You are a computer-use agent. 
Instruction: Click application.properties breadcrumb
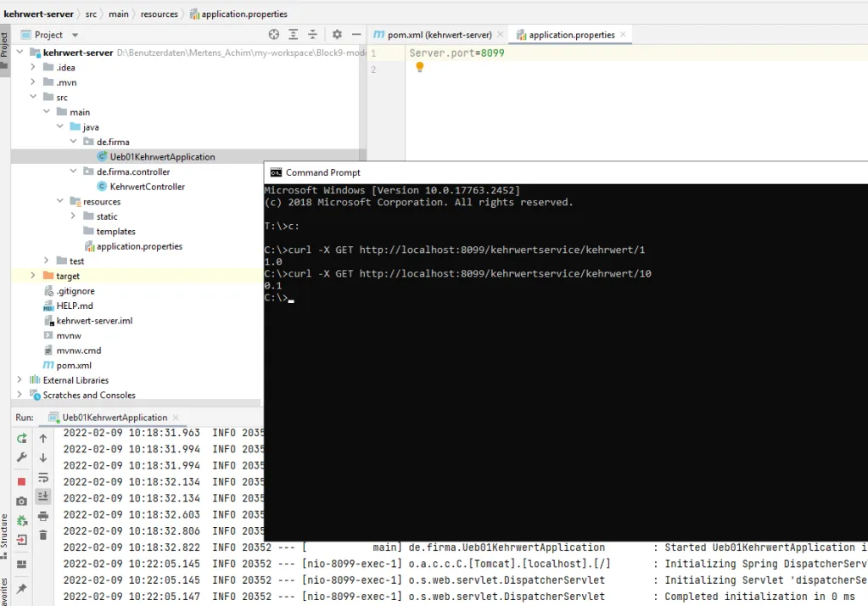pyautogui.click(x=238, y=14)
